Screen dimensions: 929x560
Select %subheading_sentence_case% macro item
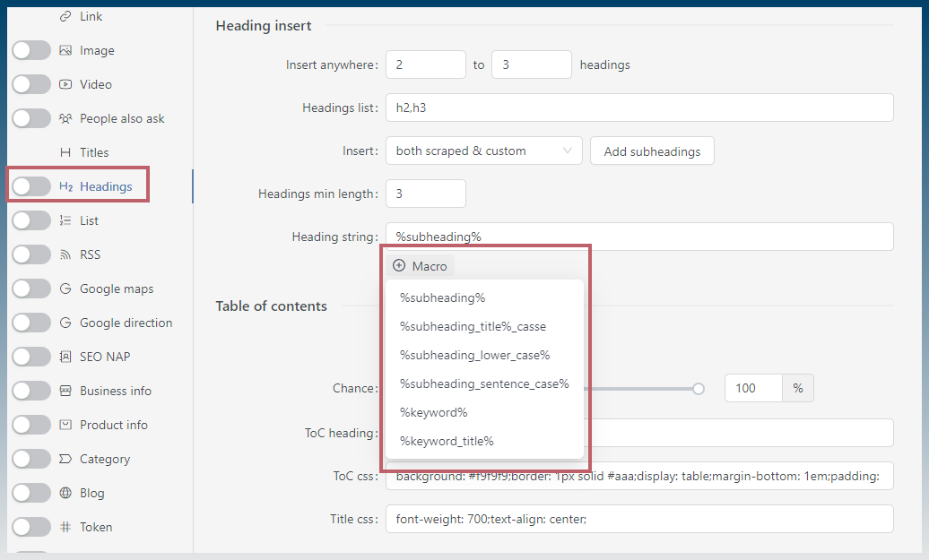point(484,383)
